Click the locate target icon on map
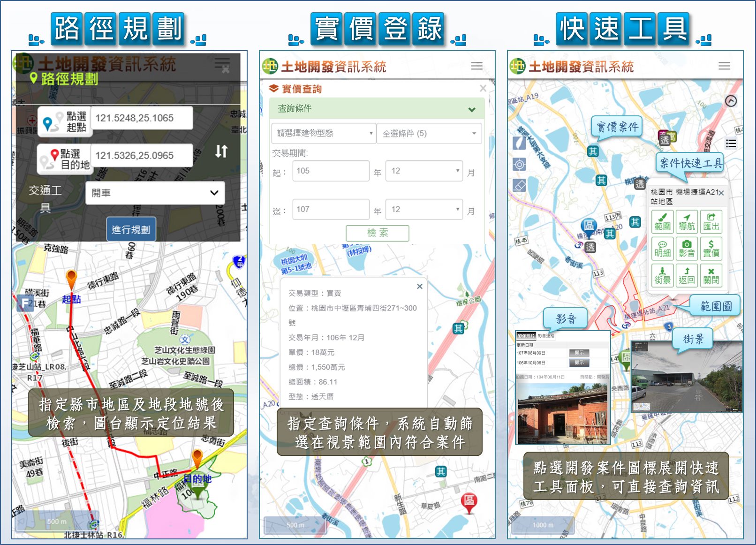The image size is (756, 545). (519, 164)
